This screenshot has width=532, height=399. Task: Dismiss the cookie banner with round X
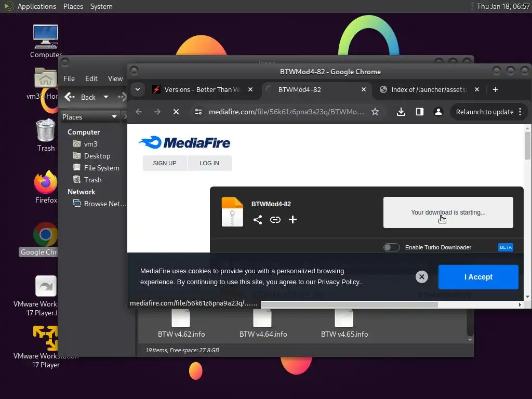tap(422, 277)
